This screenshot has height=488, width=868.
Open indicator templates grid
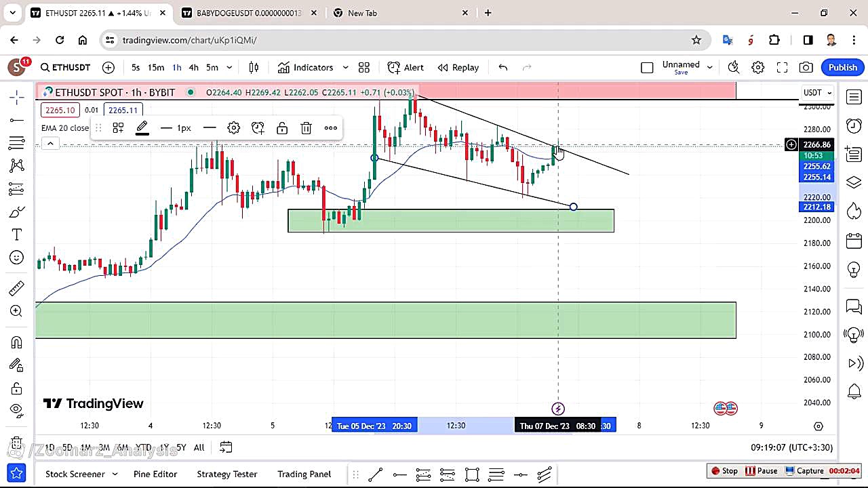[364, 67]
